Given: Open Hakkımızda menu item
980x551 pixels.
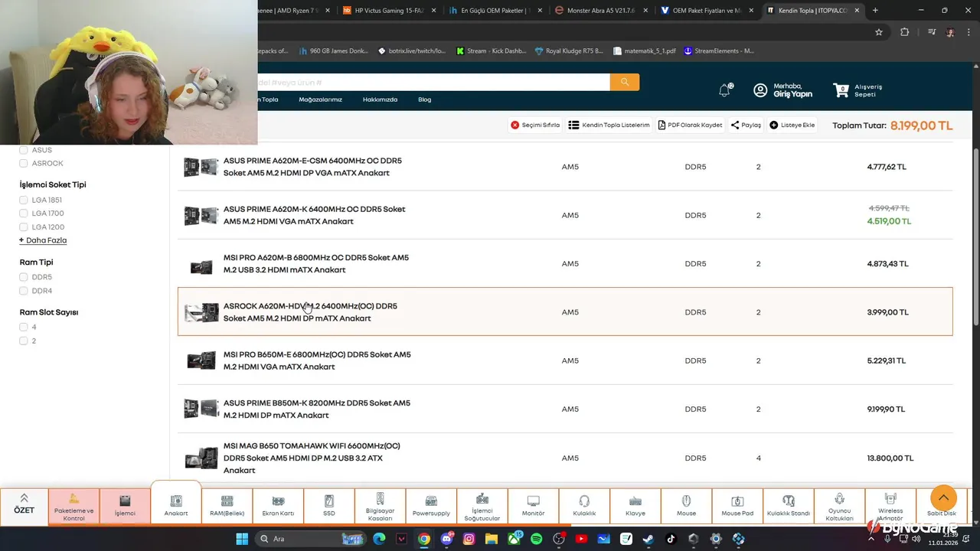Looking at the screenshot, I should (x=380, y=99).
